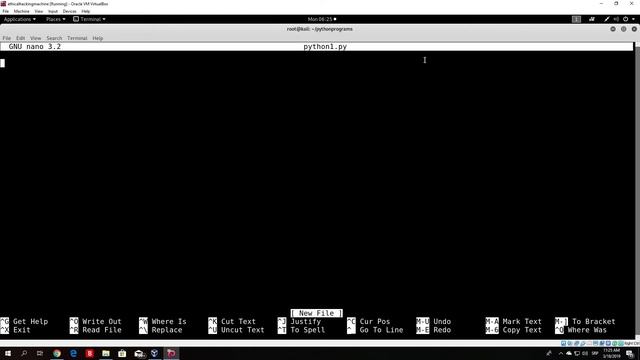Viewport: 640px width, 360px height.
Task: Open Kali power system menu
Action: click(626, 19)
